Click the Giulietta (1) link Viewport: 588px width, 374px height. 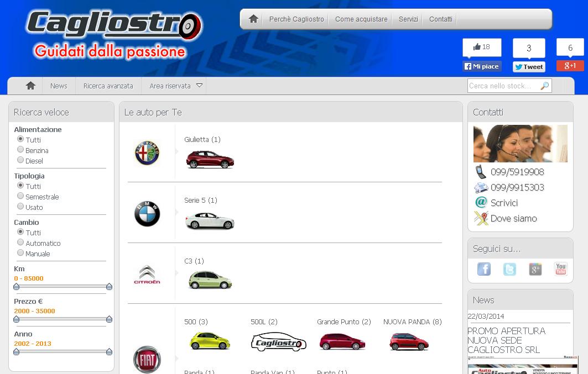[202, 140]
